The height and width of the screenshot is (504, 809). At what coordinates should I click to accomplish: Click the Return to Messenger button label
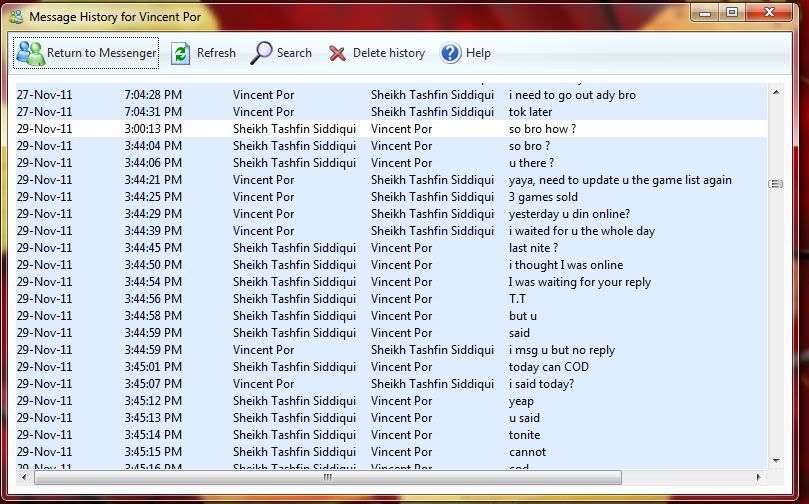click(x=102, y=53)
